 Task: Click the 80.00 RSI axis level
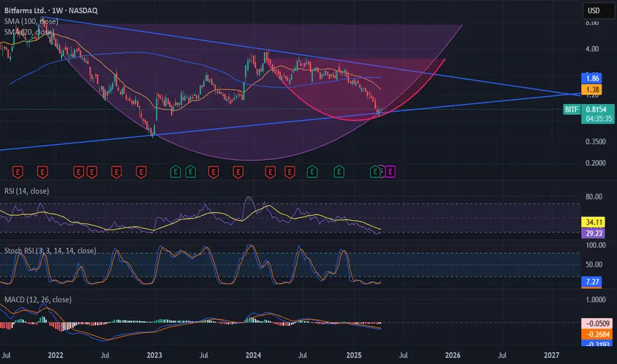tap(594, 197)
